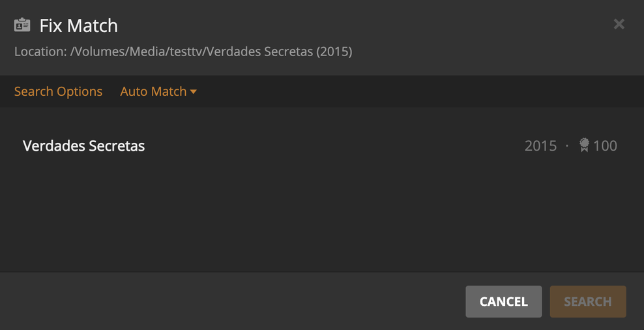Screen dimensions: 644x330
Task: Click the Fix Match ID card icon
Action: pyautogui.click(x=22, y=25)
